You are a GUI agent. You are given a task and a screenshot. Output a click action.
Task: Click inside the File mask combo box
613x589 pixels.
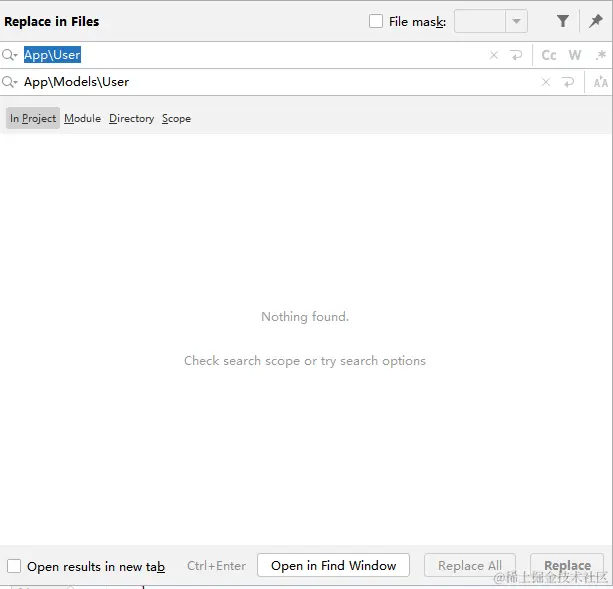pyautogui.click(x=480, y=21)
